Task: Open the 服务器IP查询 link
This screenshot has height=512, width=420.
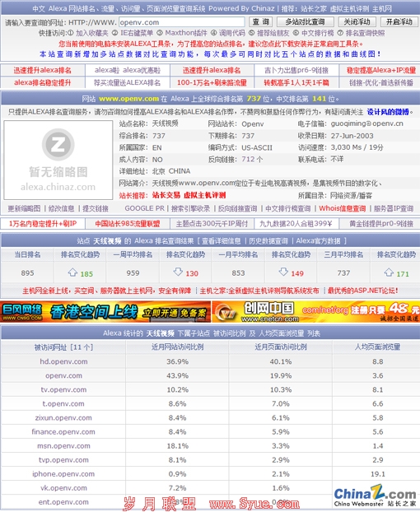Action: (x=394, y=208)
